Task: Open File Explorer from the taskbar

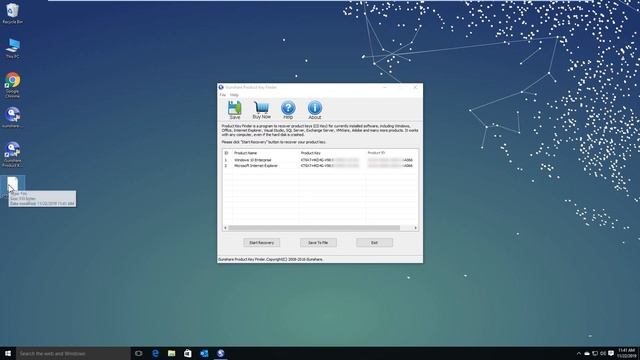Action: 171,353
